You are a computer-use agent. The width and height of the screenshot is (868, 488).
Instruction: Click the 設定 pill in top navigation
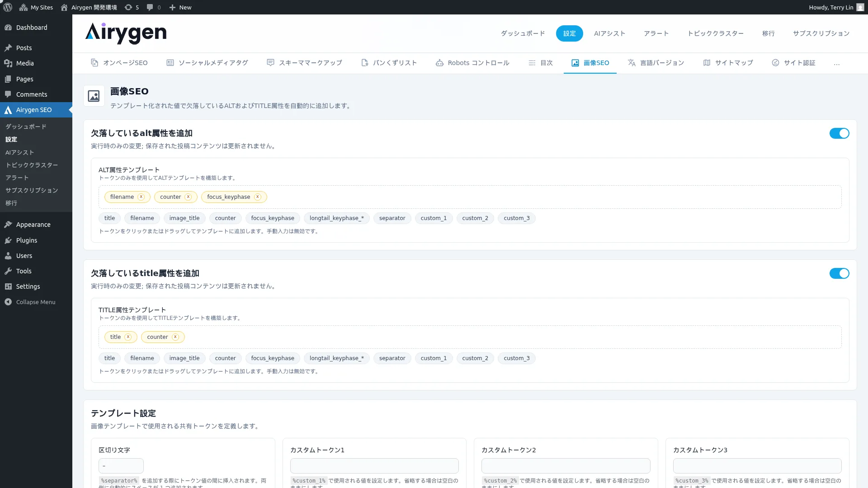pyautogui.click(x=570, y=33)
